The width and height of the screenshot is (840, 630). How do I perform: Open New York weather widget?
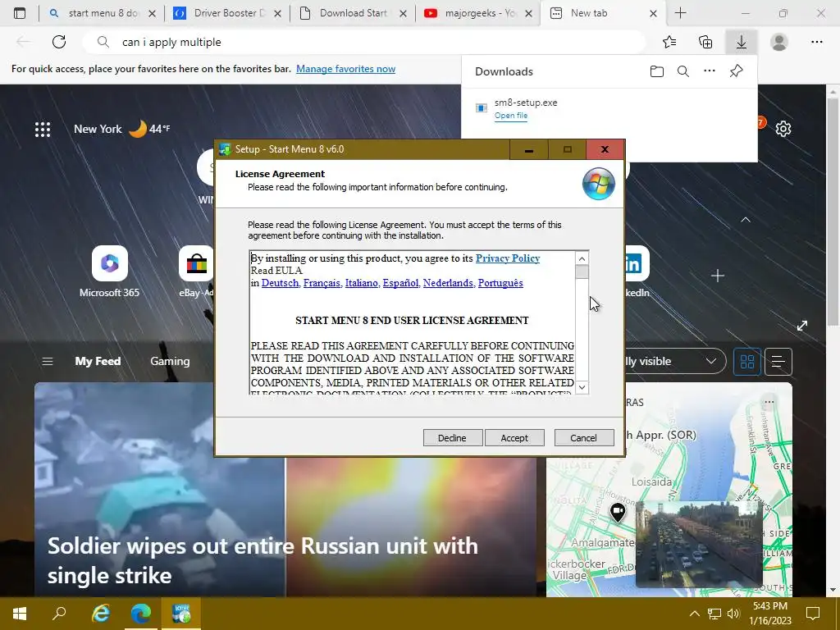pyautogui.click(x=122, y=129)
